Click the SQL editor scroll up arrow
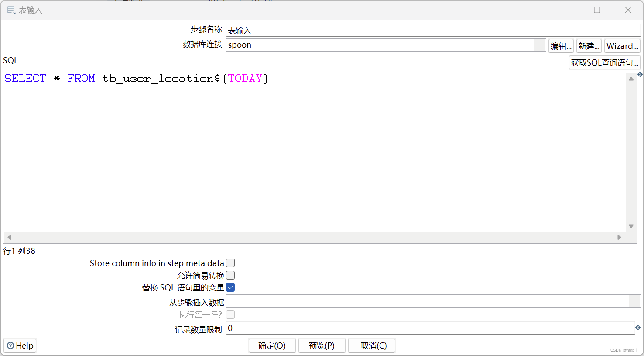Screen dimensions: 644x356 tap(631, 79)
